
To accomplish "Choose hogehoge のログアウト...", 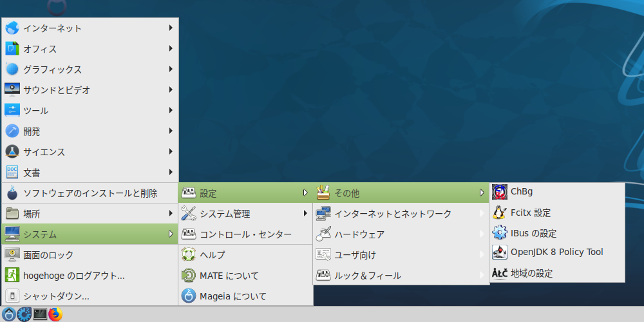I will pos(90,275).
